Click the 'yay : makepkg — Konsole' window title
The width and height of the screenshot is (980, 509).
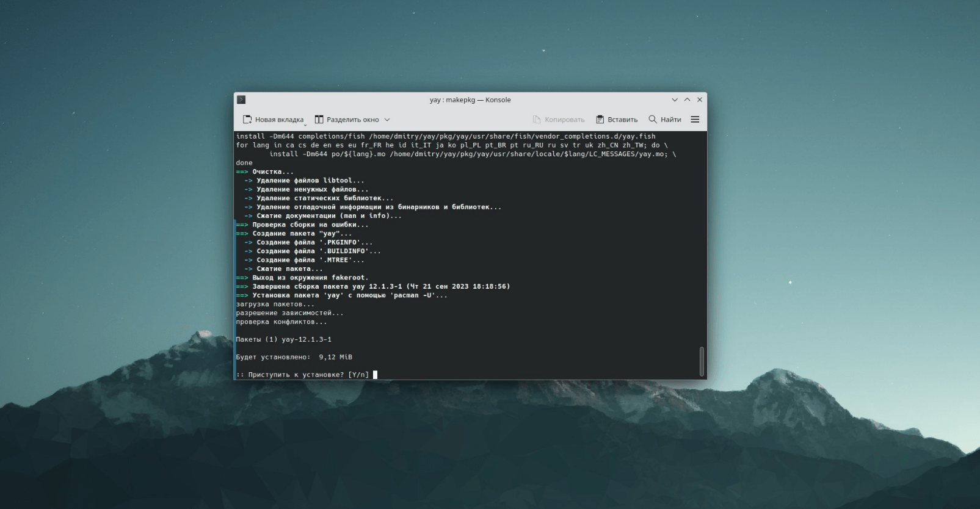click(470, 99)
